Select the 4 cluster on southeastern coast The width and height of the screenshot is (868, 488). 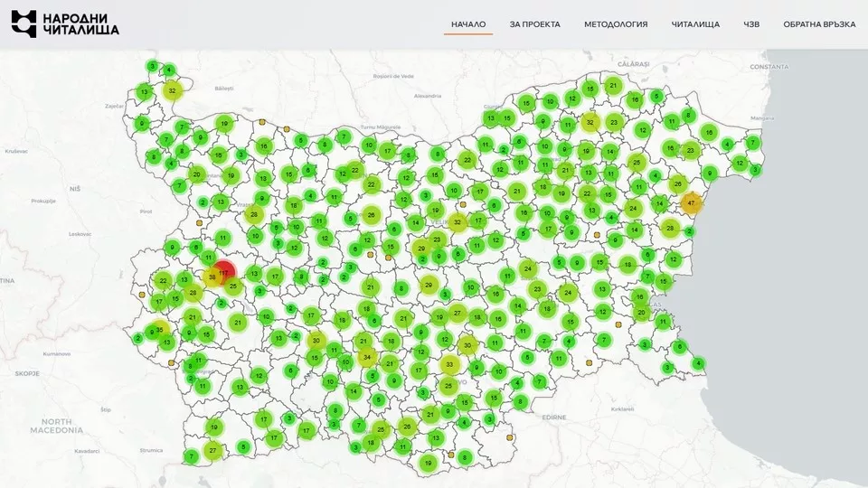(x=698, y=363)
